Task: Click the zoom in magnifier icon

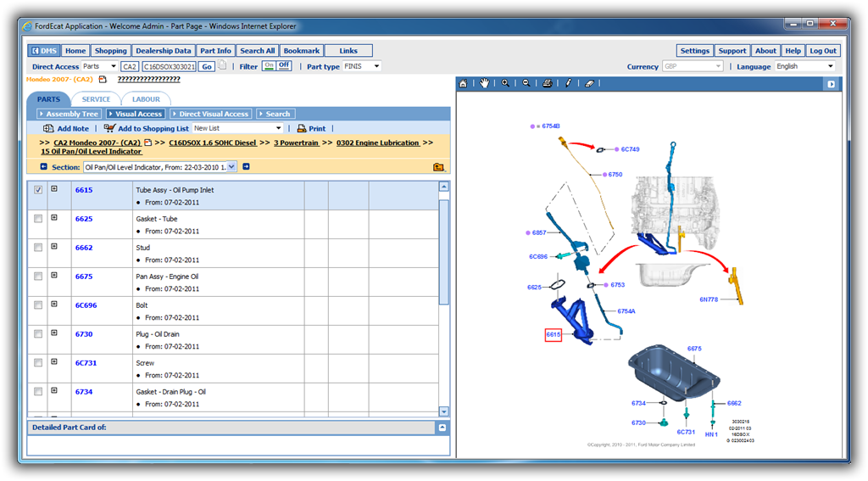Action: 505,83
